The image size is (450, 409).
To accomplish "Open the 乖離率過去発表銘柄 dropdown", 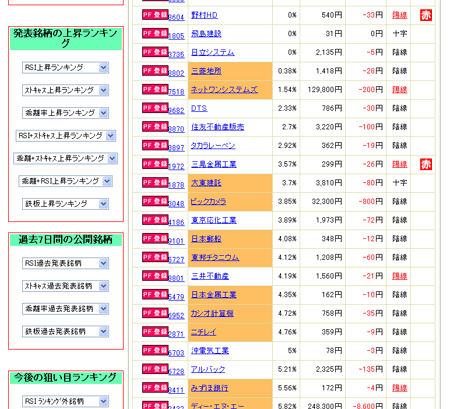I will tap(65, 309).
